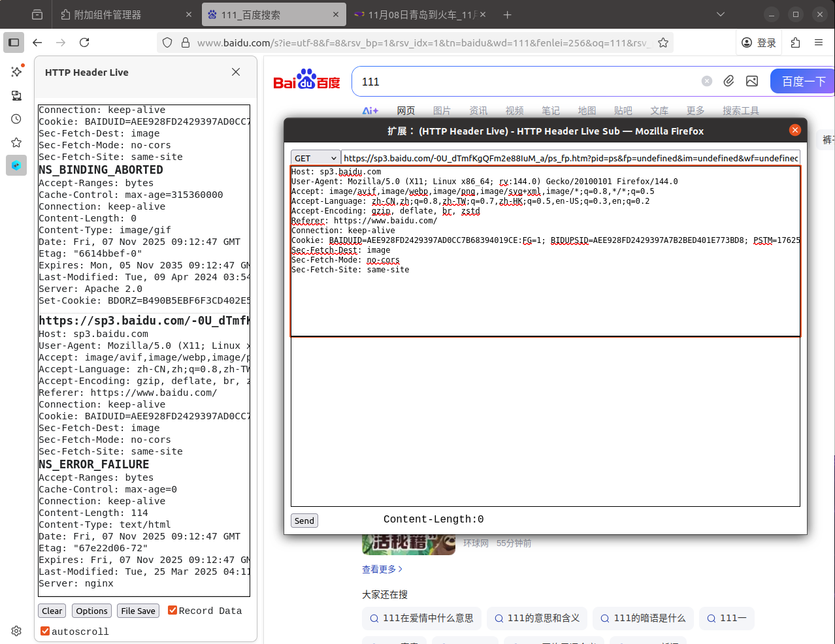Screen dimensions: 835x644
Task: Click the AI+ search tab
Action: [370, 110]
